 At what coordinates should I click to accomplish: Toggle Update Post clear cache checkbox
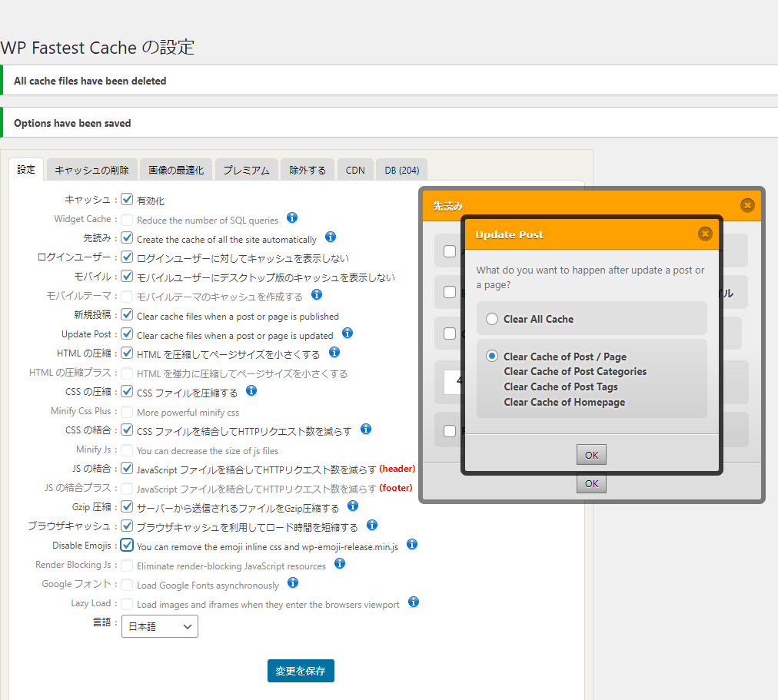coord(127,333)
